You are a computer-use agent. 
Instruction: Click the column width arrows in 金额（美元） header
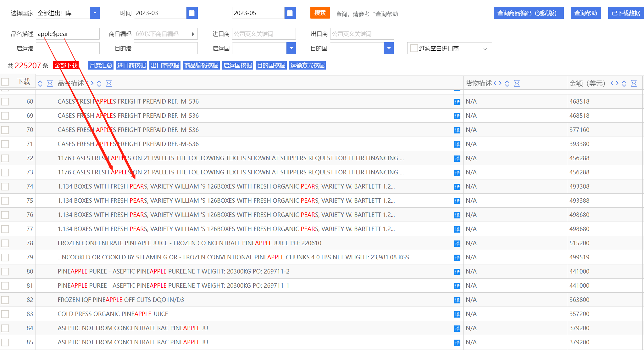click(614, 83)
